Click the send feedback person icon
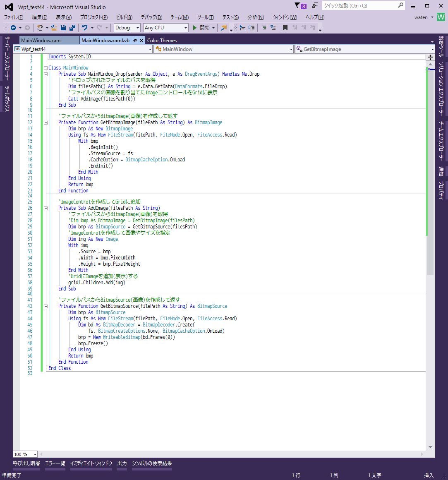Screen dimensions: 448x480 [x=315, y=5]
